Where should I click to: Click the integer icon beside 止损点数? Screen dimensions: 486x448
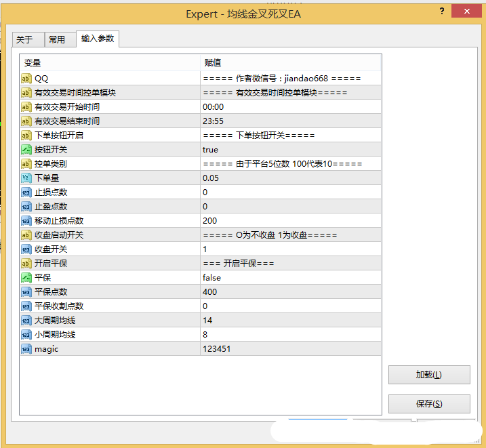[x=26, y=192]
